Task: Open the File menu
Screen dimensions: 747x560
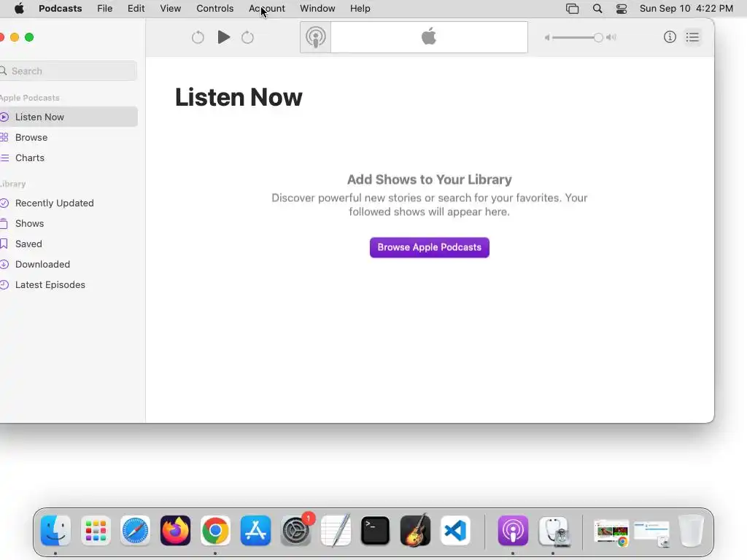Action: point(105,9)
